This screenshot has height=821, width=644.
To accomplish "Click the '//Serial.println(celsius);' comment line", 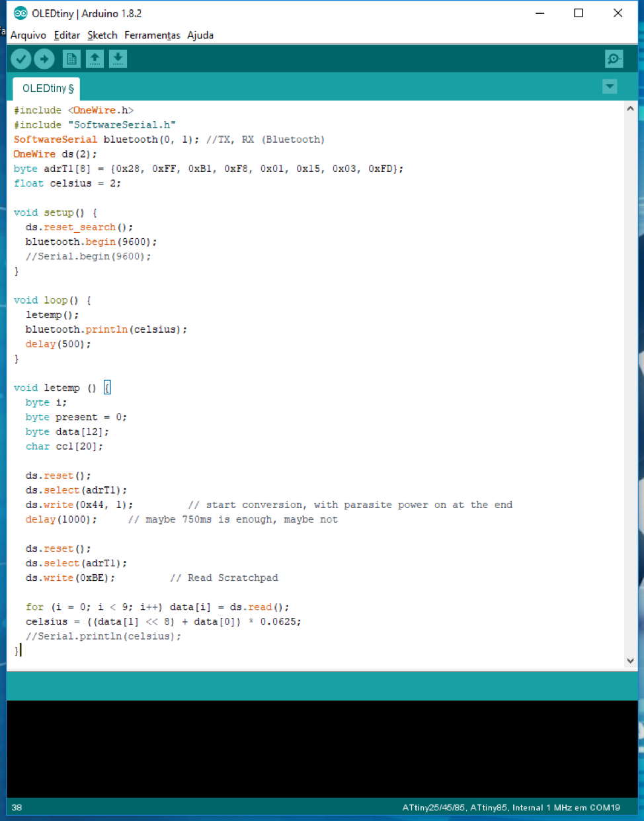I will click(103, 636).
